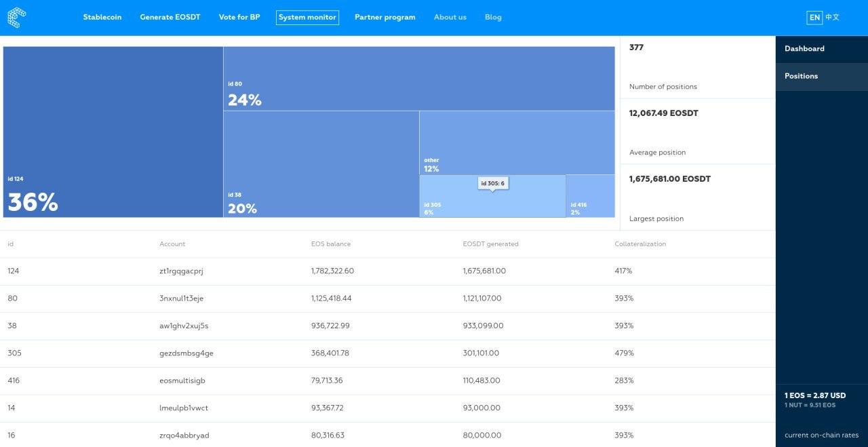
Task: Open Vote for BP page
Action: (x=239, y=18)
